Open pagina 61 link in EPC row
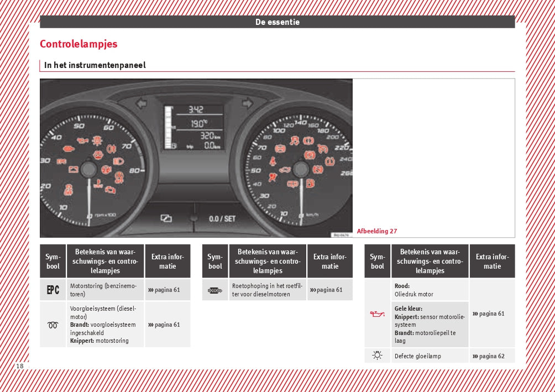This screenshot has width=555, height=392. coord(164,290)
